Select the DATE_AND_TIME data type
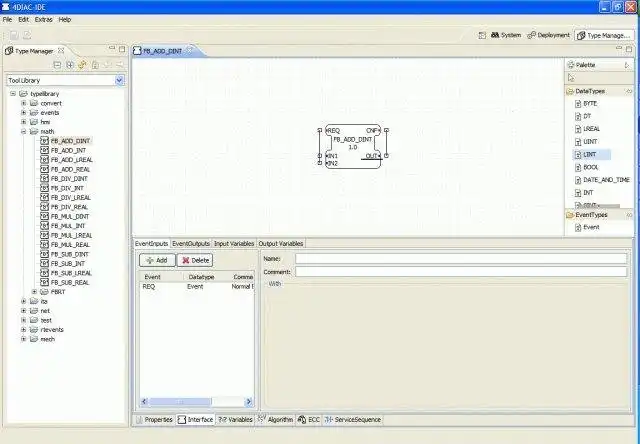This screenshot has height=444, width=640. tap(602, 180)
